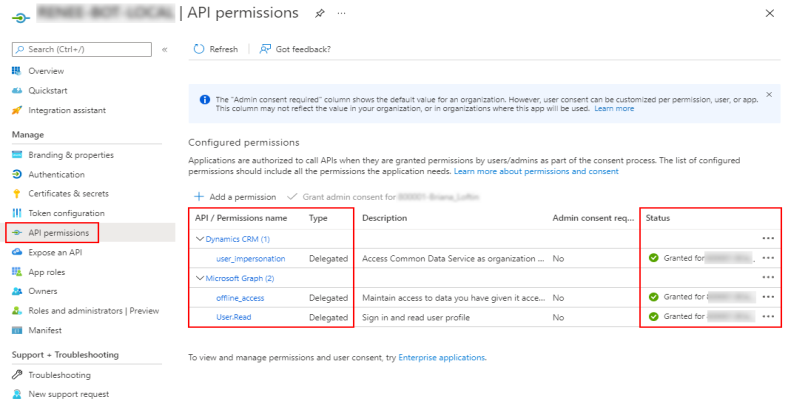Click the Troubleshooting wrench icon
The width and height of the screenshot is (788, 405).
(x=17, y=375)
